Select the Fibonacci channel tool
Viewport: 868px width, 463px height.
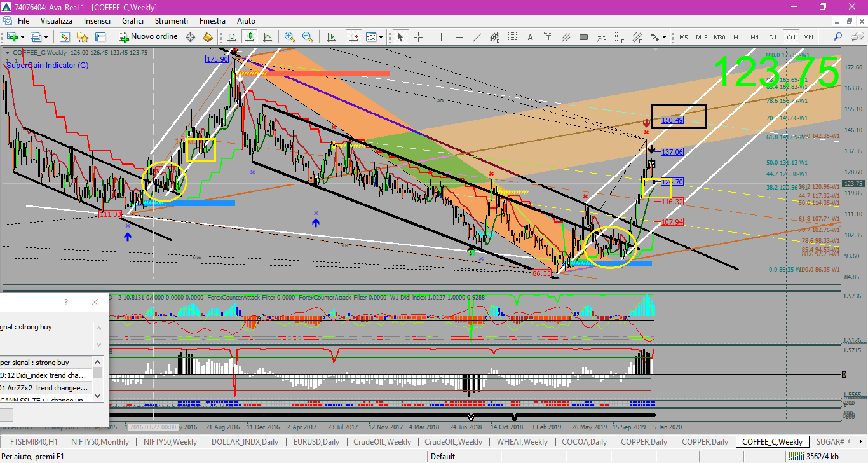pyautogui.click(x=637, y=37)
